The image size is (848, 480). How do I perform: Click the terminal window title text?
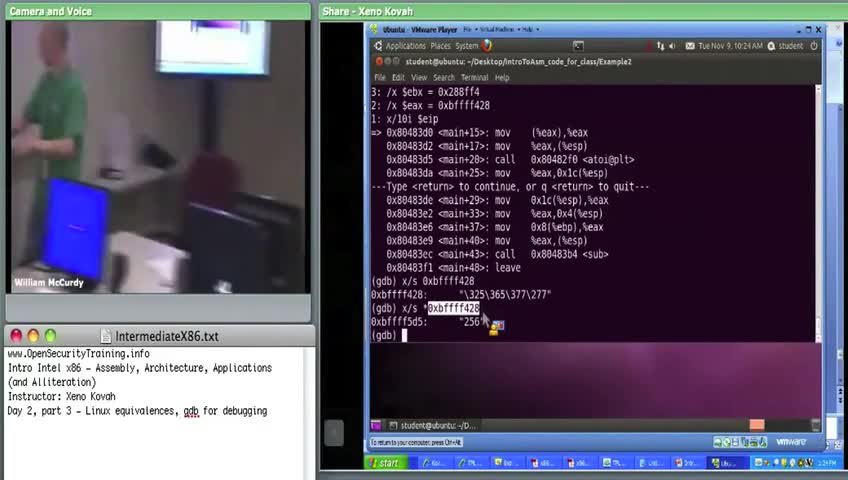click(518, 62)
